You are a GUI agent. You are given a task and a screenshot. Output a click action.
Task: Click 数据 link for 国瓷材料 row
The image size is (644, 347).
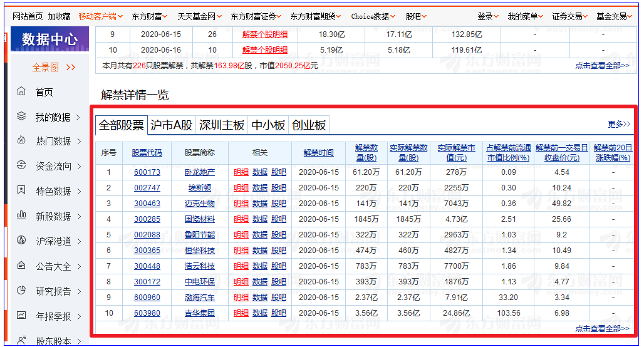[x=260, y=219]
